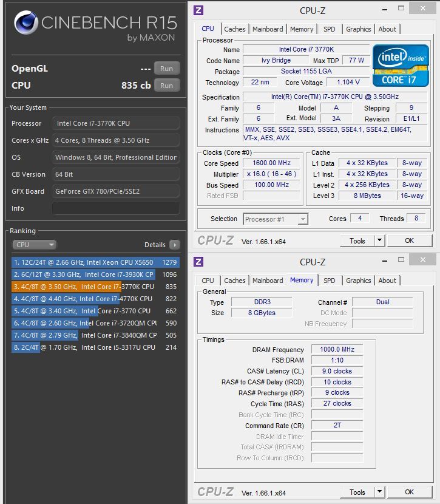Switch to Graphics tab in upper CPU-Z

(x=359, y=29)
